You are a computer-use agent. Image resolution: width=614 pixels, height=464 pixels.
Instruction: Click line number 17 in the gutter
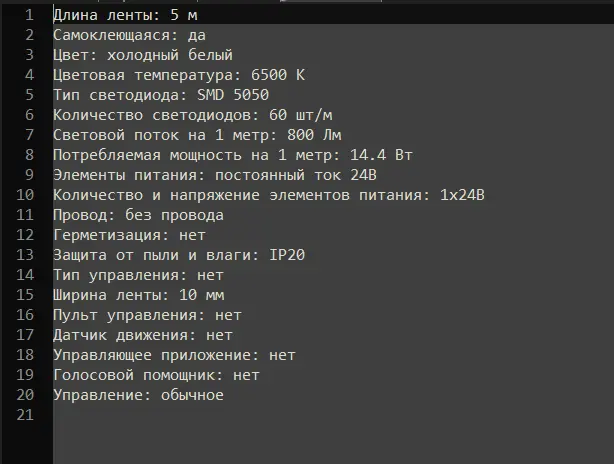pos(25,335)
